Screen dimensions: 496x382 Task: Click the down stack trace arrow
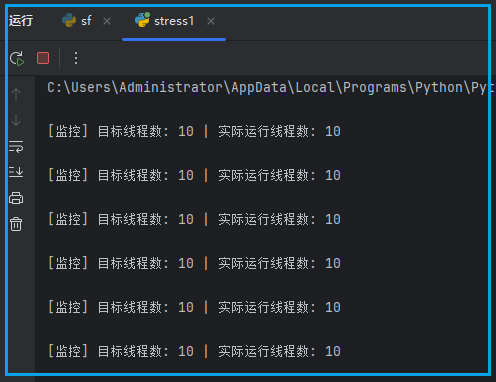pos(16,120)
